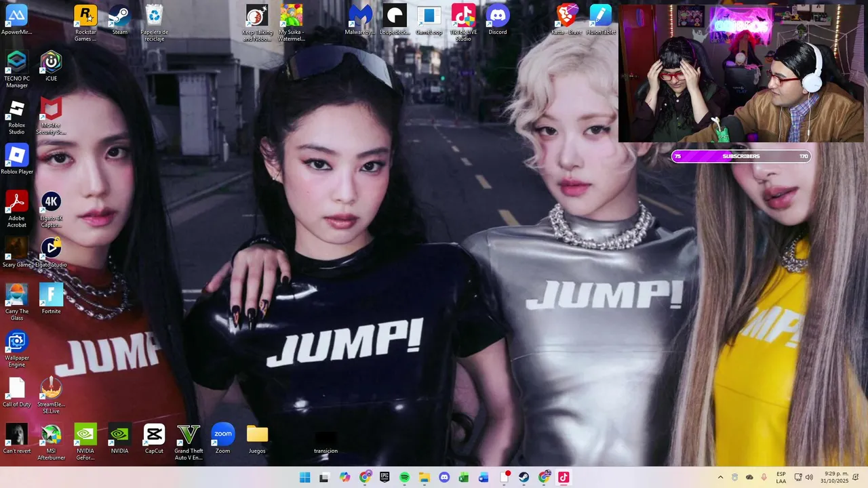The height and width of the screenshot is (488, 868).
Task: Open Carry The Glass shortcut
Action: click(16, 302)
